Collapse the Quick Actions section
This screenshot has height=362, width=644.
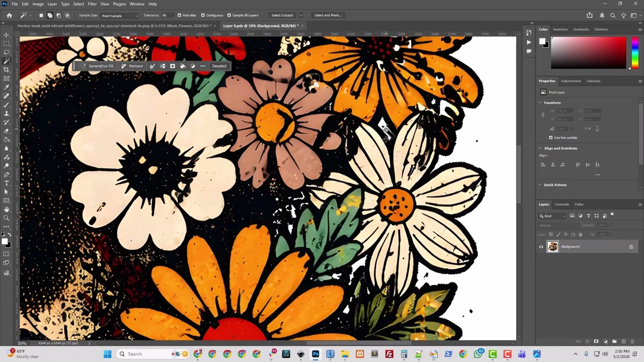tap(540, 185)
